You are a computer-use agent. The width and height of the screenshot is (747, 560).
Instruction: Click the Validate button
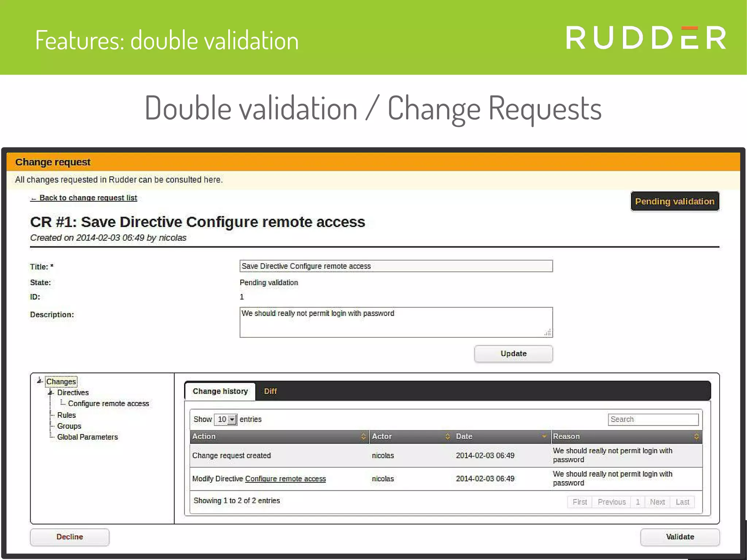(x=680, y=537)
